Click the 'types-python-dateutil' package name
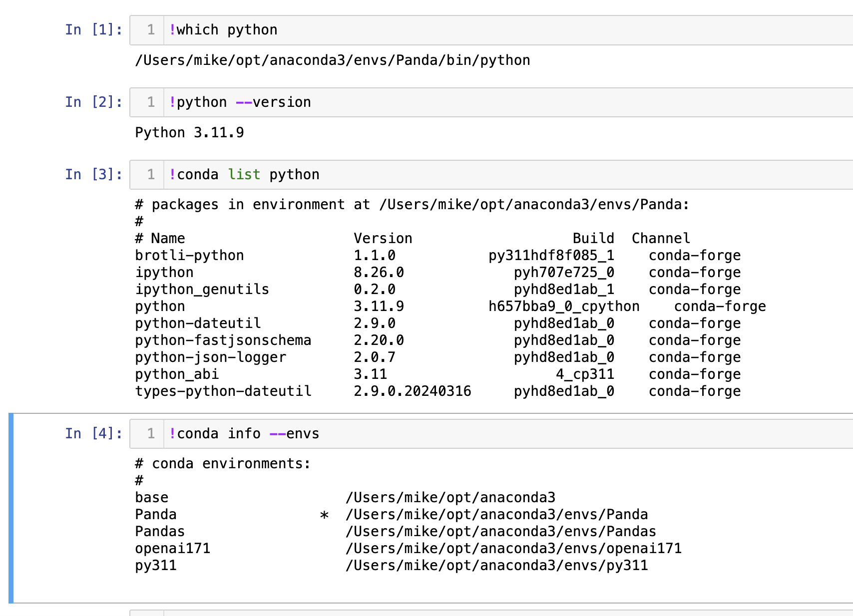Image resolution: width=853 pixels, height=616 pixels. coord(223,391)
